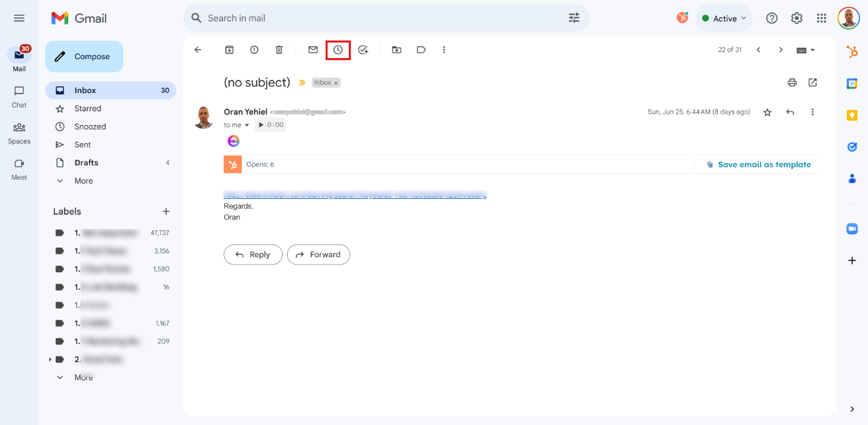Image resolution: width=868 pixels, height=425 pixels.
Task: Report this email as spam
Action: [x=254, y=50]
